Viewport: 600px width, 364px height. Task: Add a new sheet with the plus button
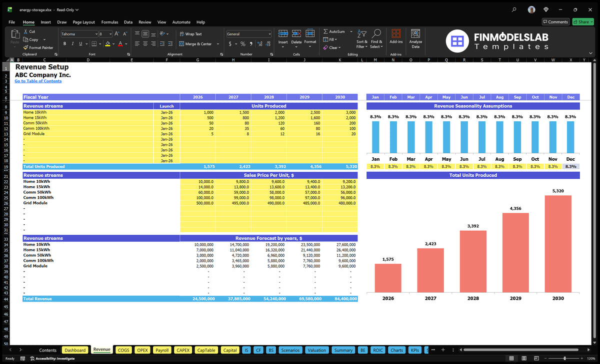coord(442,350)
